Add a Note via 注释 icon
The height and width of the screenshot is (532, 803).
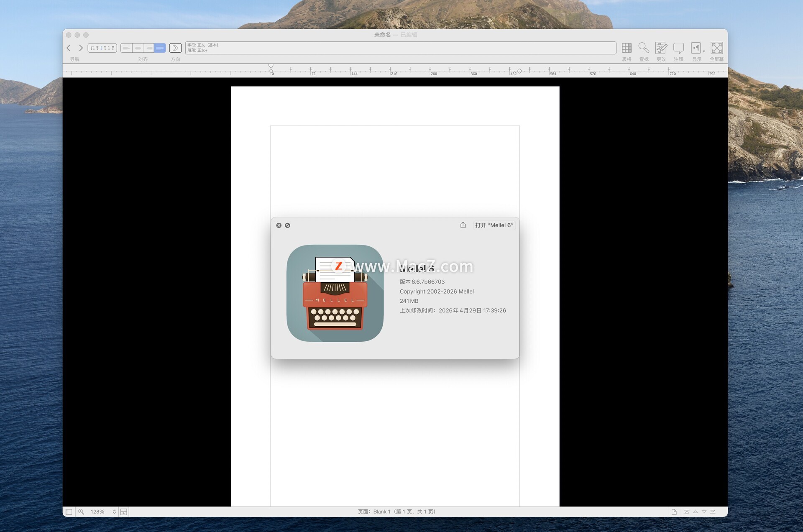point(678,48)
